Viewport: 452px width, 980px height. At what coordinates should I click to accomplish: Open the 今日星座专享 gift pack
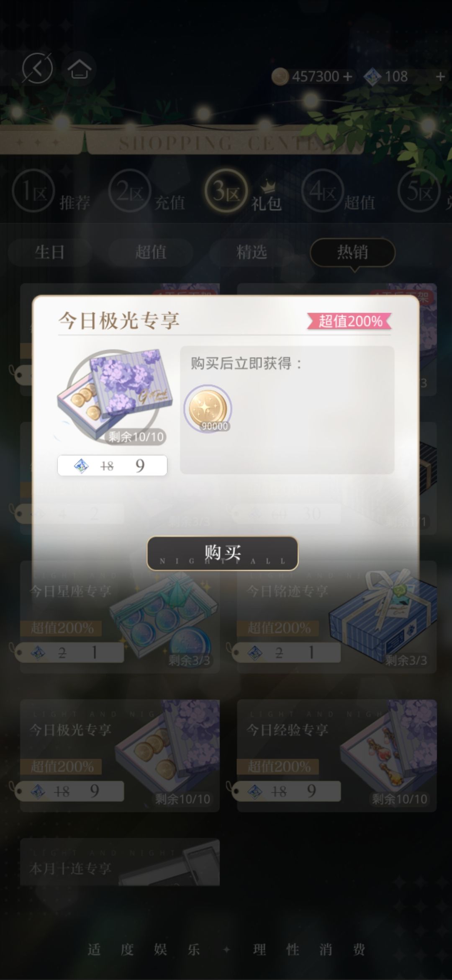click(120, 617)
